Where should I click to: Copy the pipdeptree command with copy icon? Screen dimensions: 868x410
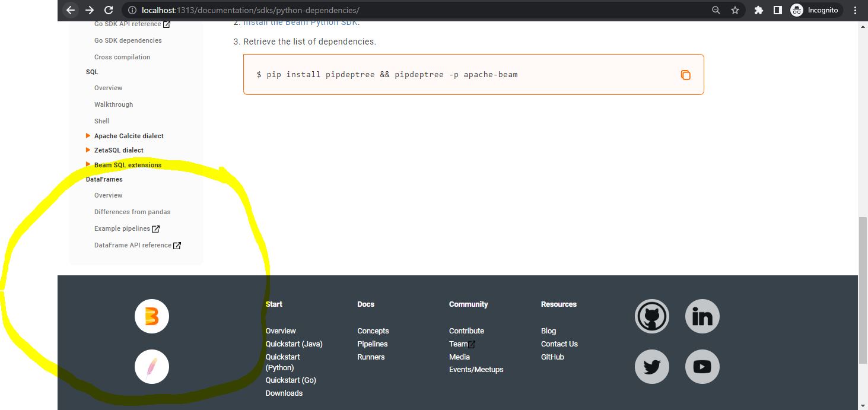(685, 75)
